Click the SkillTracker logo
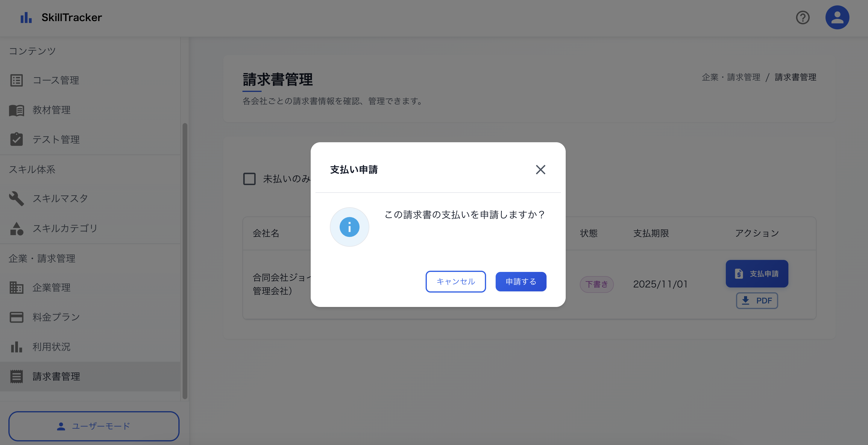 click(x=61, y=18)
